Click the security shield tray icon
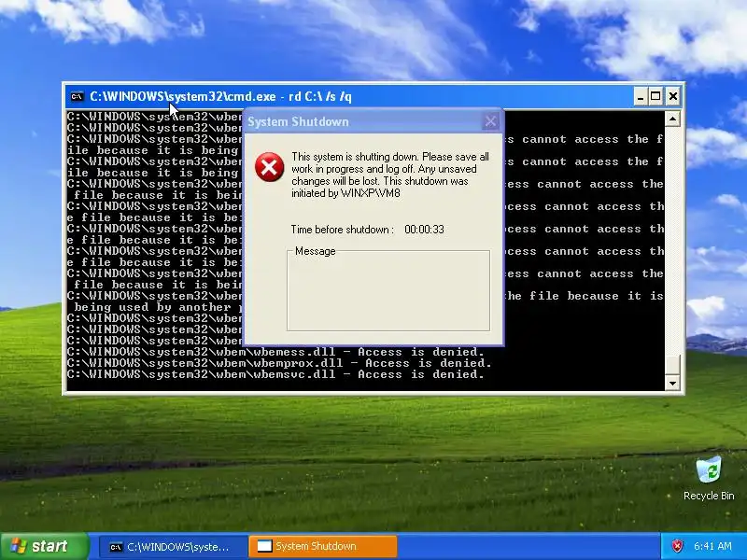The width and height of the screenshot is (747, 560). tap(677, 546)
